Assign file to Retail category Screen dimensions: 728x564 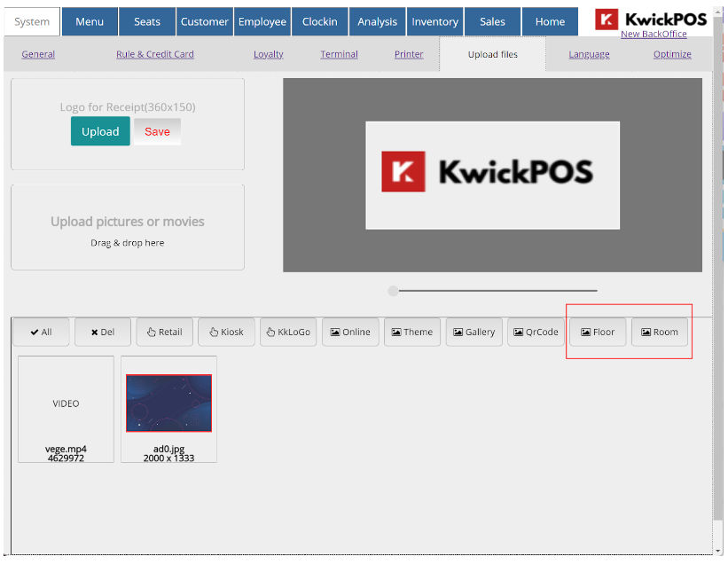[x=164, y=332]
